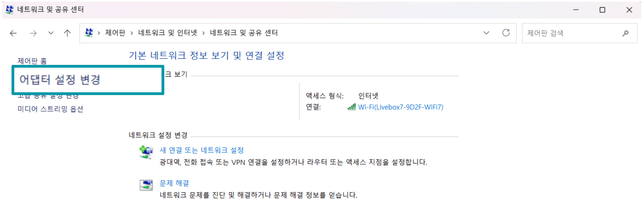Click the control panel icon in address bar
The image size is (644, 221).
89,33
